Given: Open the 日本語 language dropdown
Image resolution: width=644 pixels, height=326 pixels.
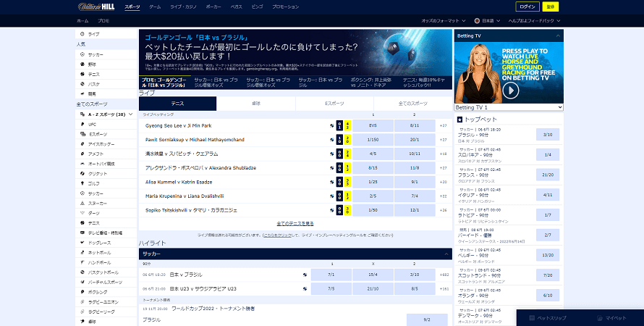Looking at the screenshot, I should (488, 20).
